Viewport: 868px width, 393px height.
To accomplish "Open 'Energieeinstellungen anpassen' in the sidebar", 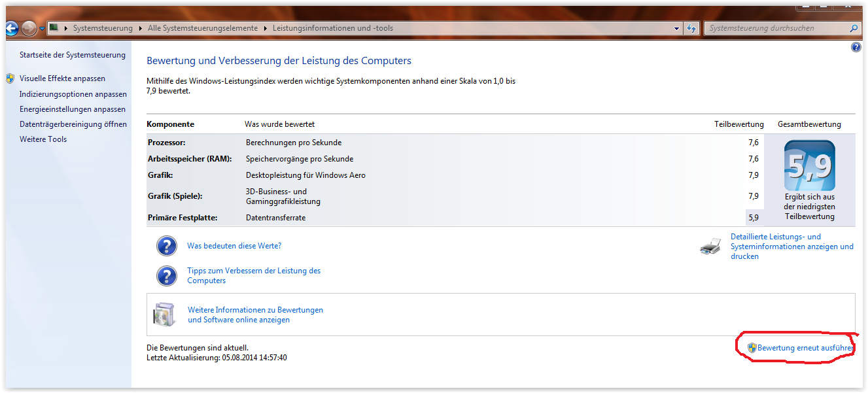I will tap(72, 109).
